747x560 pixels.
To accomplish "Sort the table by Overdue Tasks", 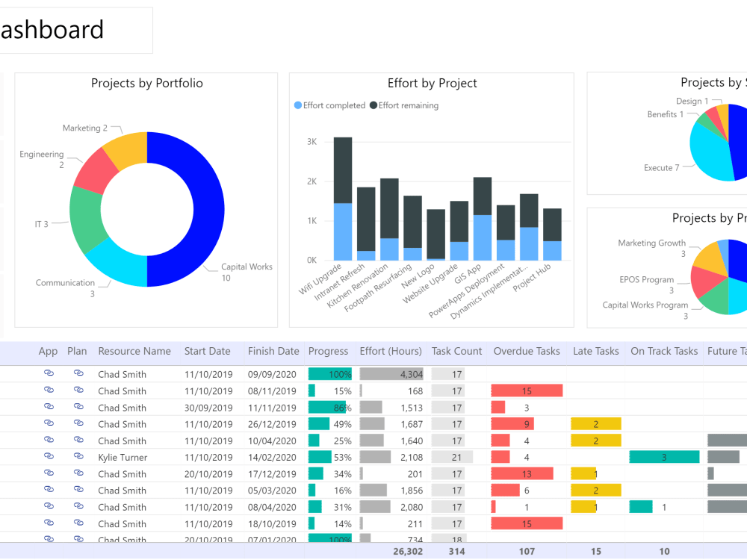I will [x=527, y=351].
